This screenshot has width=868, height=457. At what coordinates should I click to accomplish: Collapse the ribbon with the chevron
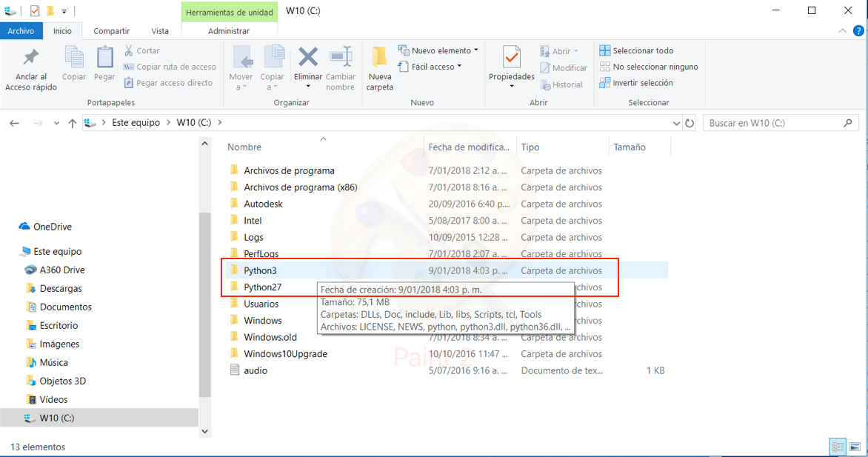[843, 31]
